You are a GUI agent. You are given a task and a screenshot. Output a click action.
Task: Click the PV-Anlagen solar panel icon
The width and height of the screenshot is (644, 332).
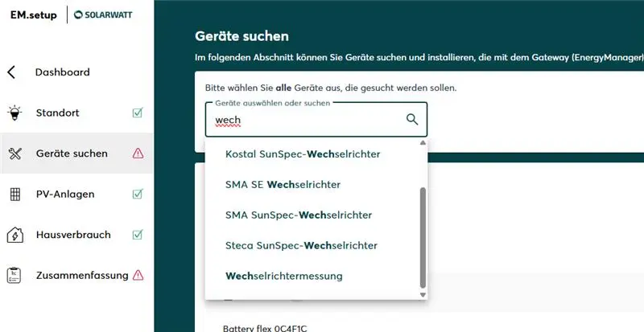click(x=14, y=195)
